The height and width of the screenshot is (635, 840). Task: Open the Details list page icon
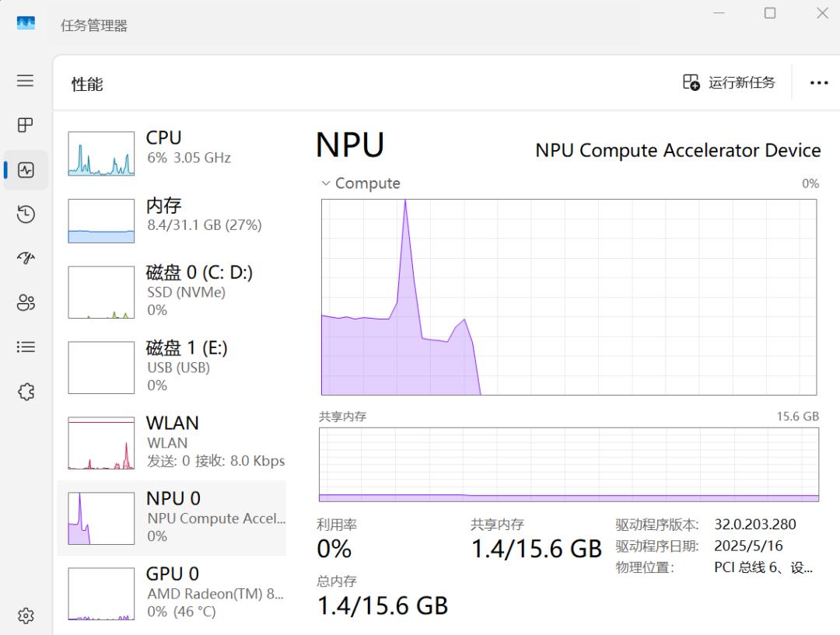pyautogui.click(x=26, y=347)
